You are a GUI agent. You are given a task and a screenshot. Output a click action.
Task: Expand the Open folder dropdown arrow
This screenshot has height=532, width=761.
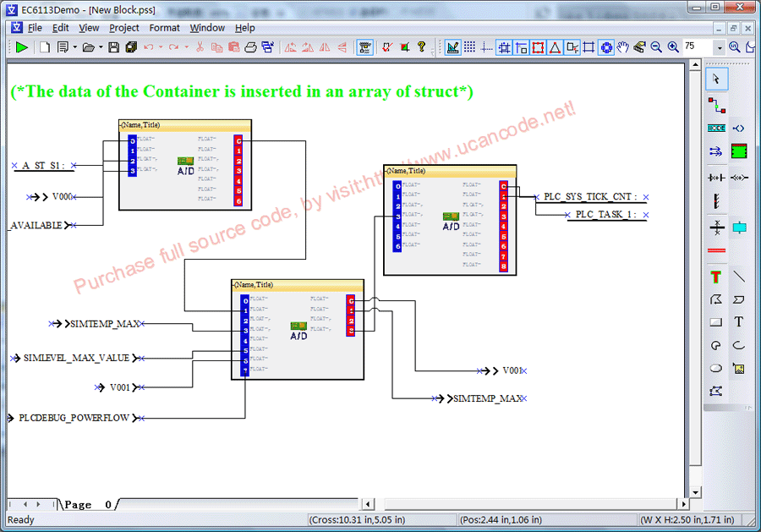[101, 47]
